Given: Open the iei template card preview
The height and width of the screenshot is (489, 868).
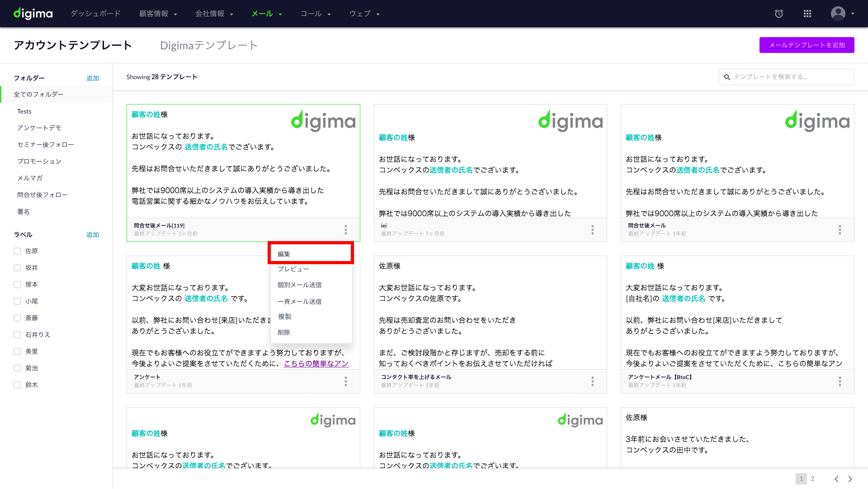Looking at the screenshot, I should (x=491, y=161).
